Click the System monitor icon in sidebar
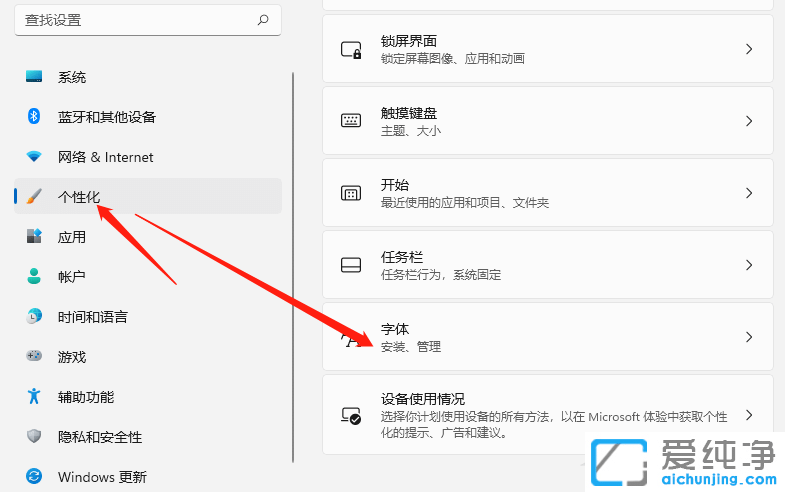The height and width of the screenshot is (492, 785). 34,77
